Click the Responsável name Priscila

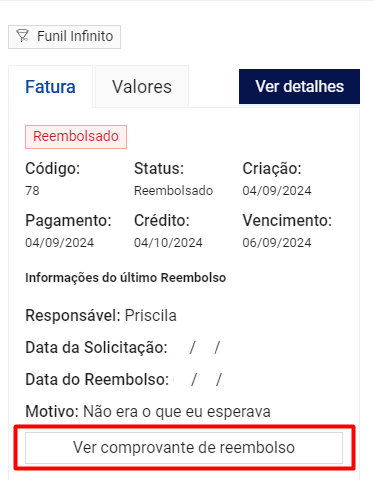coord(151,315)
